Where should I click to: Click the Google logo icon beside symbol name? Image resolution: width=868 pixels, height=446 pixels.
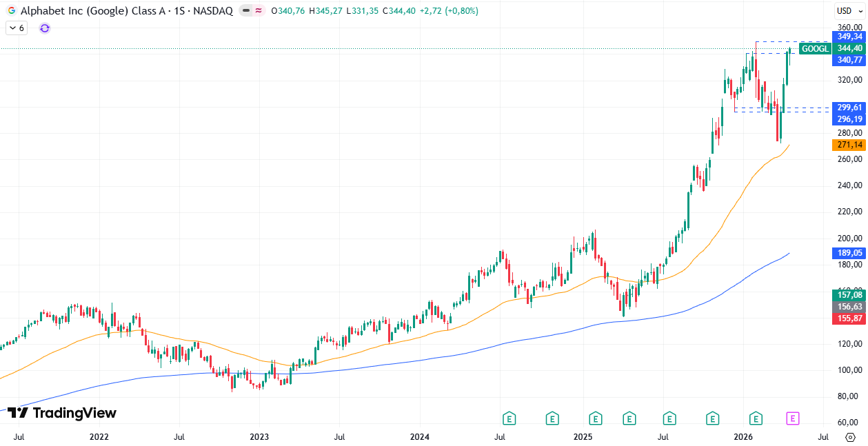coord(12,11)
